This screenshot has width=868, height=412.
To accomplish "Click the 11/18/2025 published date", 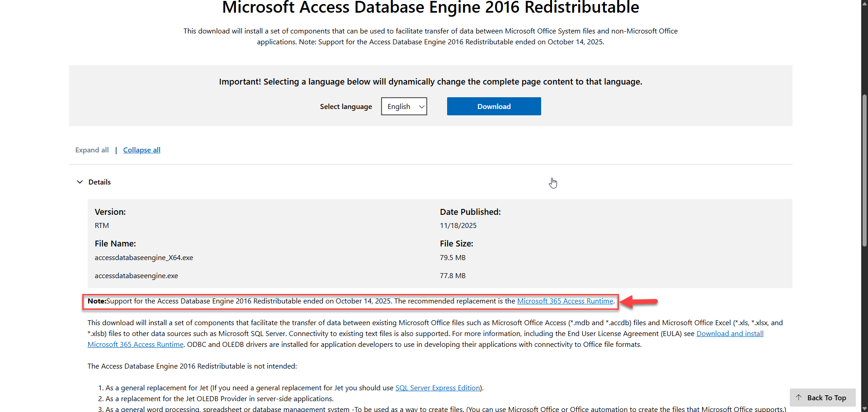I will [458, 226].
